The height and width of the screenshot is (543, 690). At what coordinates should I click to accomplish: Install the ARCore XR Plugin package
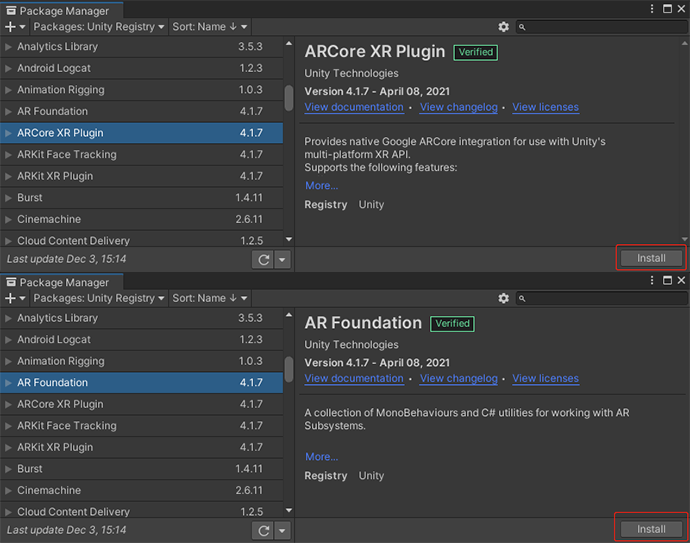tap(651, 258)
